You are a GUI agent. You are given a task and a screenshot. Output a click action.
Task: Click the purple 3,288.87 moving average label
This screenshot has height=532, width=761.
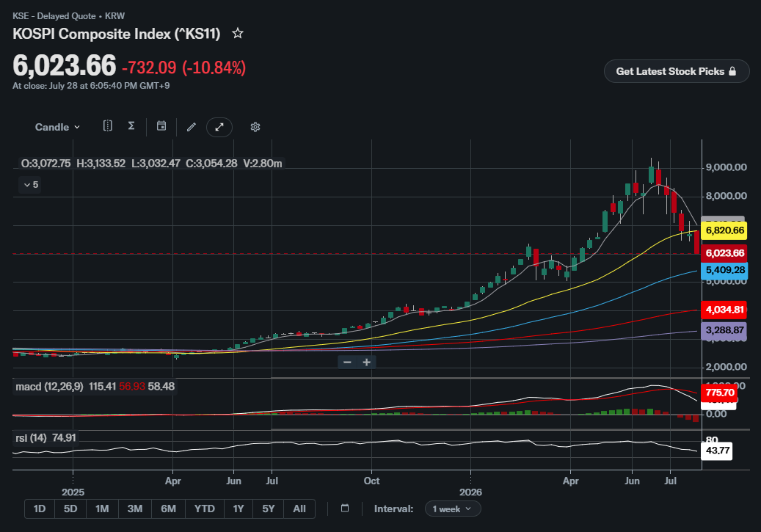tap(724, 330)
